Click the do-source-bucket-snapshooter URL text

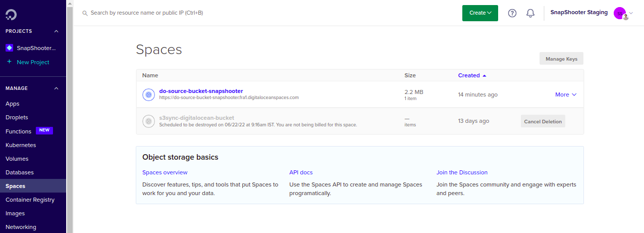[229, 97]
